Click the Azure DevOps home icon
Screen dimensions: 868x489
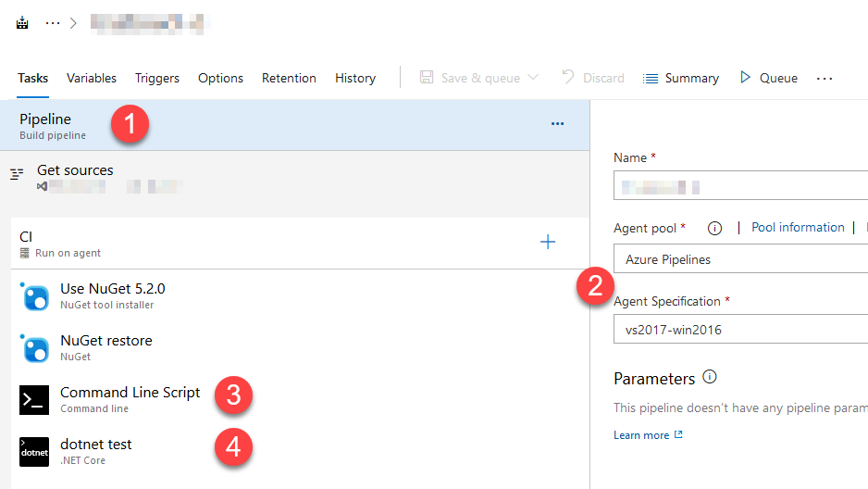(22, 23)
